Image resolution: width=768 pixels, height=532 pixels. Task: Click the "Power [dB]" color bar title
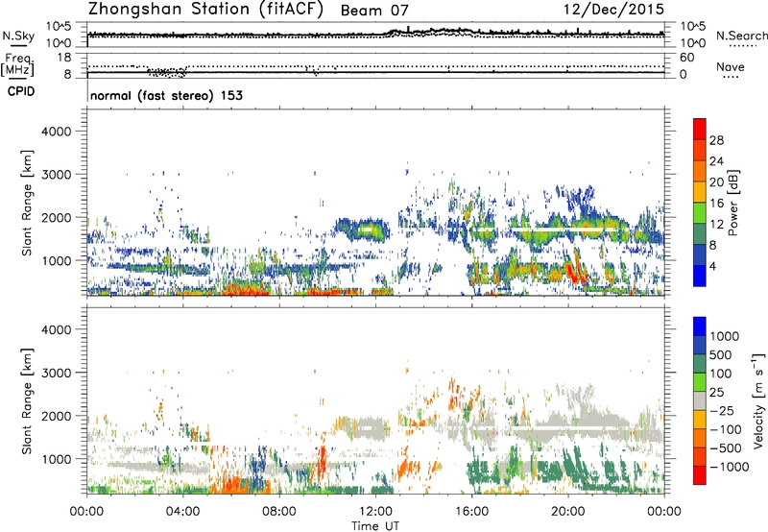(732, 203)
